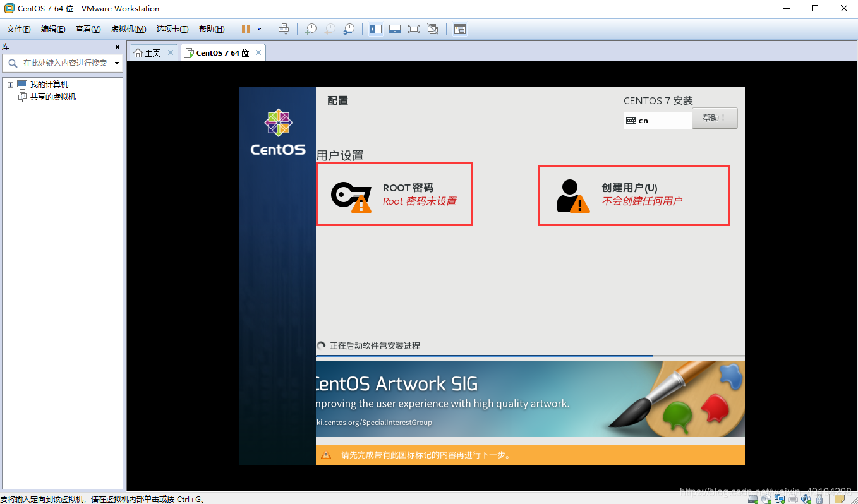Open ROOT 密码 settings

tap(394, 194)
